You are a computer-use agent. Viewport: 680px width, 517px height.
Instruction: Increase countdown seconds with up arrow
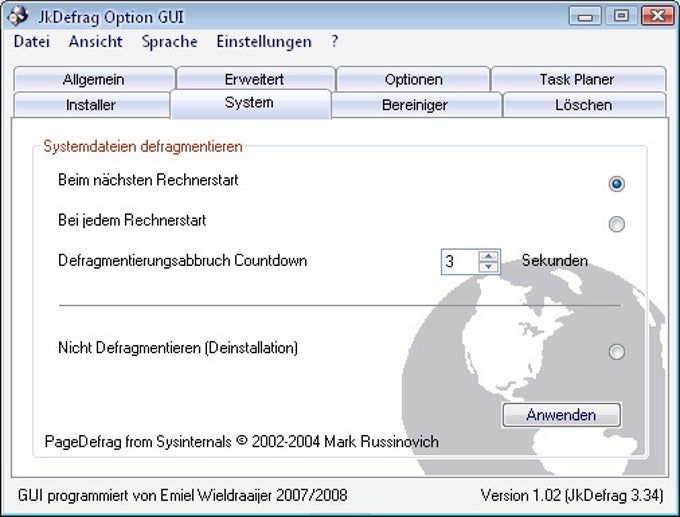pyautogui.click(x=489, y=256)
